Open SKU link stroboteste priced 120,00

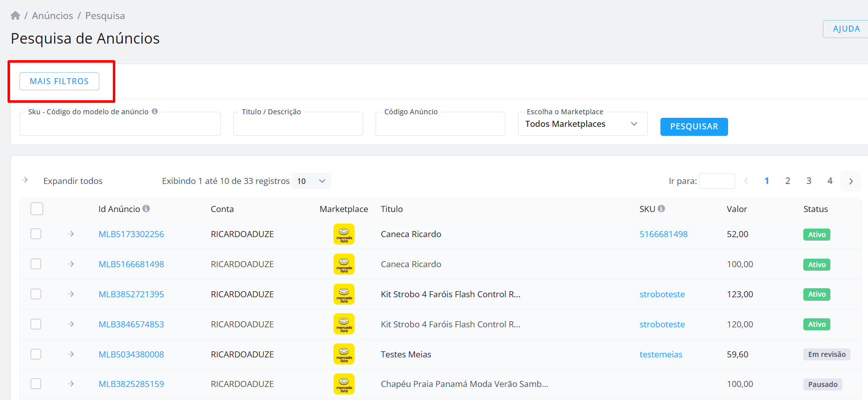pos(662,324)
